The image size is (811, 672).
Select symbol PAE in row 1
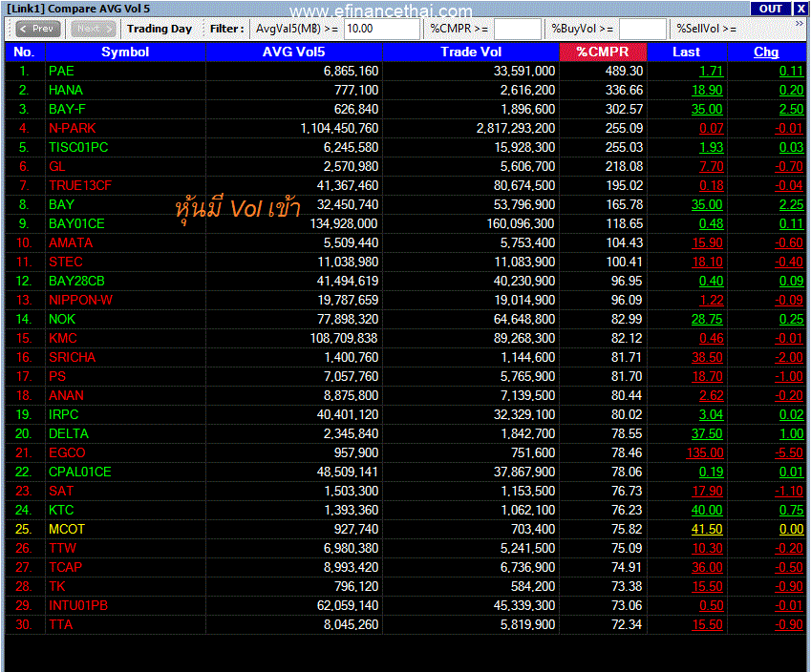(x=61, y=71)
